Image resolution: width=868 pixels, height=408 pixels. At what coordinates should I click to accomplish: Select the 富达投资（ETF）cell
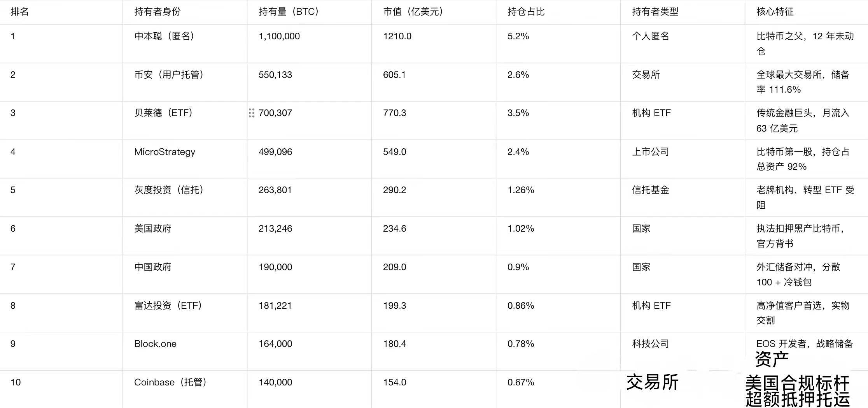(x=168, y=306)
